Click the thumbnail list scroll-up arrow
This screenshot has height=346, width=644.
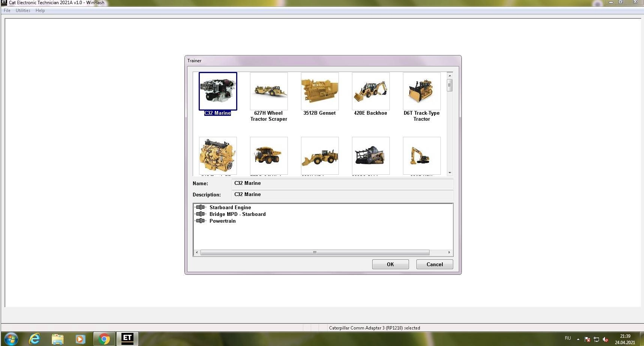coord(450,75)
